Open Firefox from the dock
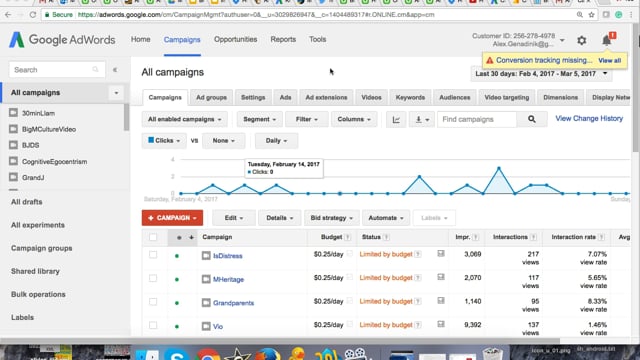This screenshot has width=640, height=360. [x=268, y=354]
